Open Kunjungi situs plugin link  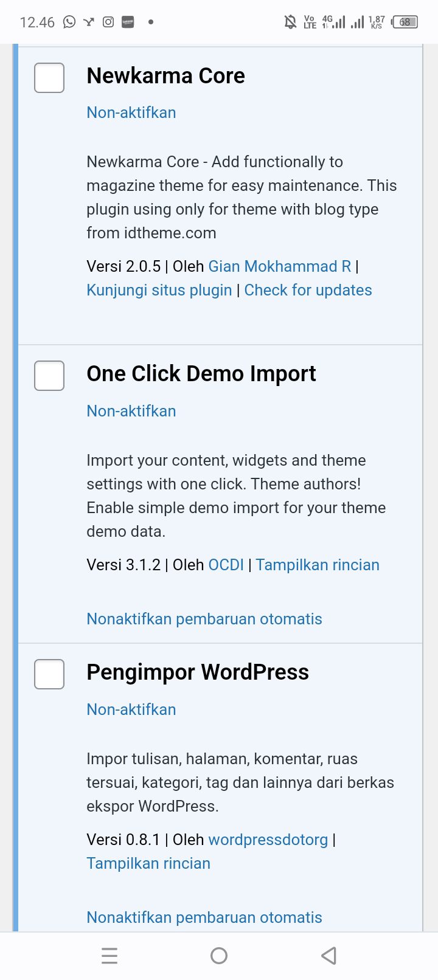pyautogui.click(x=159, y=290)
